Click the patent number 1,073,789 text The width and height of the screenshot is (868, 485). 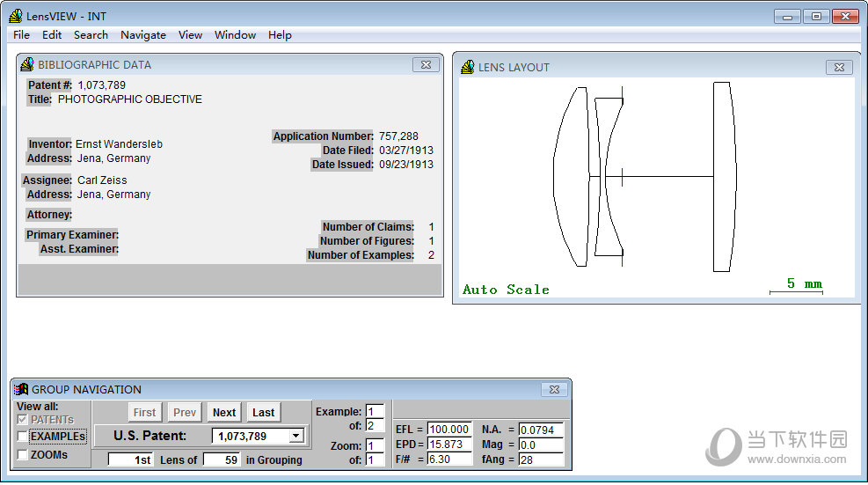pos(101,85)
